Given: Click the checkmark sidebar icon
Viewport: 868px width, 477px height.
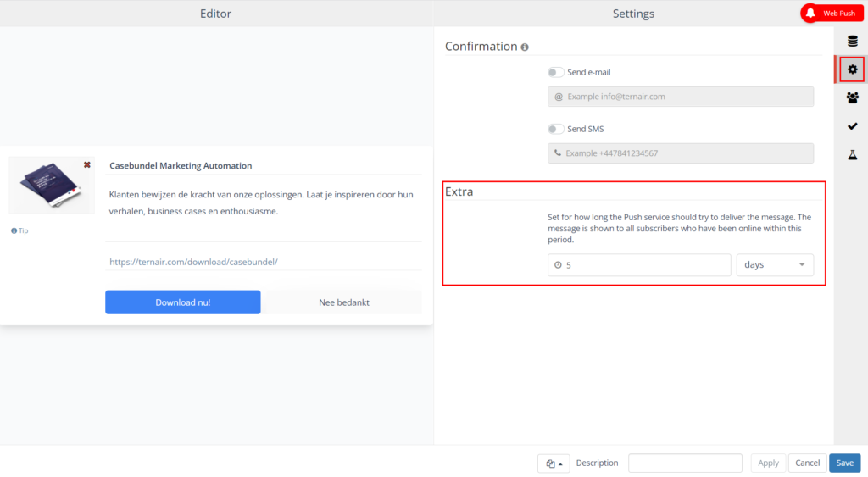Looking at the screenshot, I should point(852,126).
